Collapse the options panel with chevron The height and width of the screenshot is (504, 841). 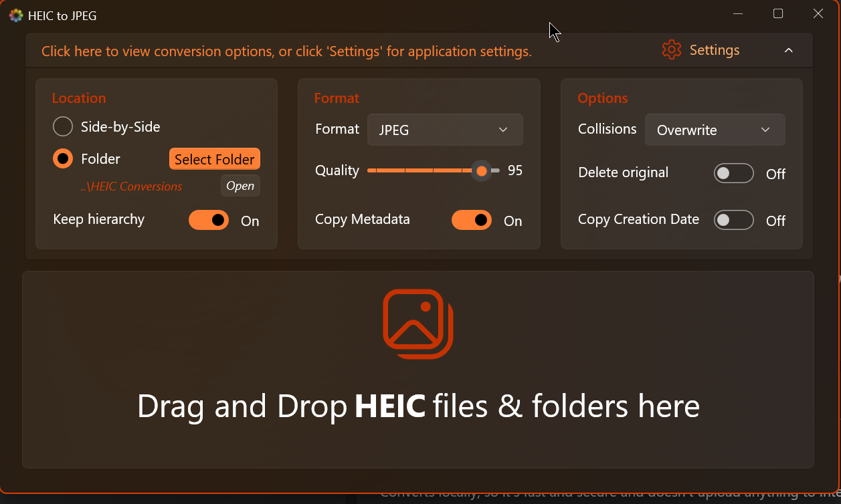coord(788,51)
